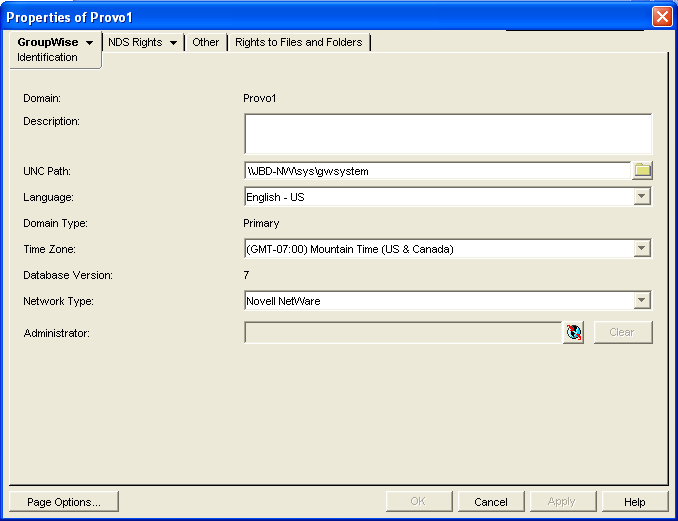This screenshot has width=678, height=521.
Task: Click the 'Properties of Provo1' title text
Action: point(69,17)
